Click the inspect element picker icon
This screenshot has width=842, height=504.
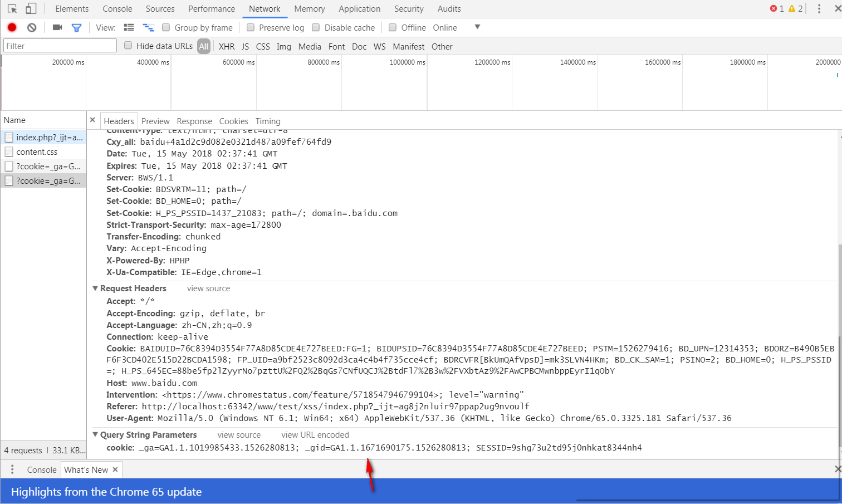point(12,9)
